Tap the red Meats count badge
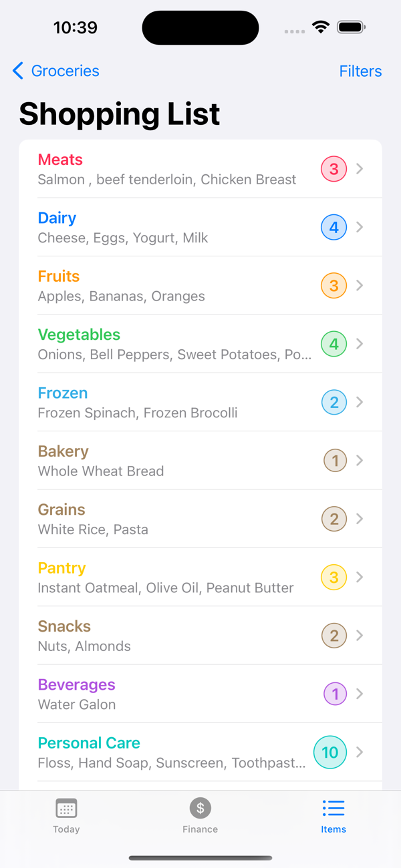The width and height of the screenshot is (401, 868). click(334, 169)
